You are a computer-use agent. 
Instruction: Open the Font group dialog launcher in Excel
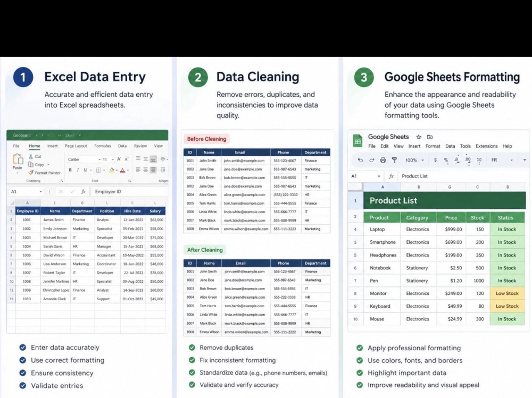point(130,181)
